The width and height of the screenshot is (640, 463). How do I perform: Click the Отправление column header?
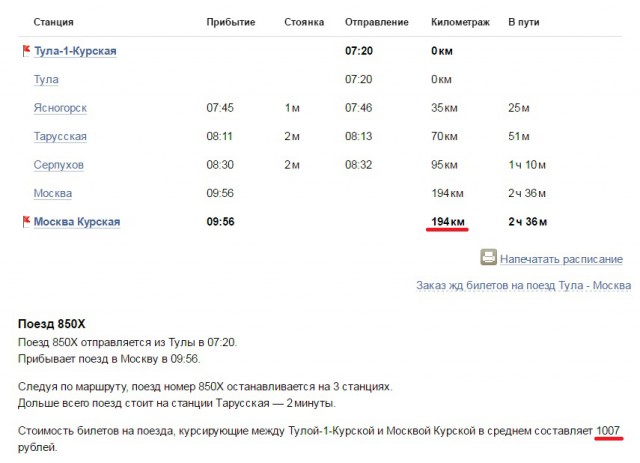pos(376,22)
